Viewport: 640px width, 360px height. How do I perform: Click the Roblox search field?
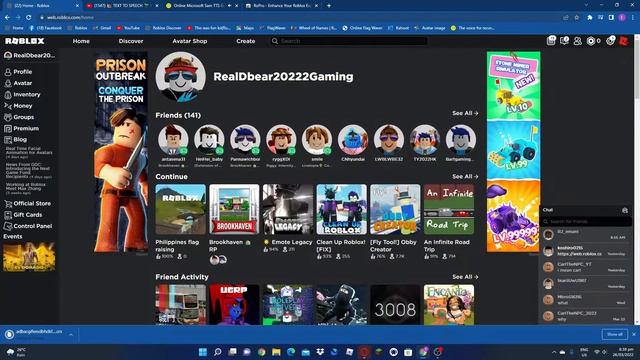point(349,41)
